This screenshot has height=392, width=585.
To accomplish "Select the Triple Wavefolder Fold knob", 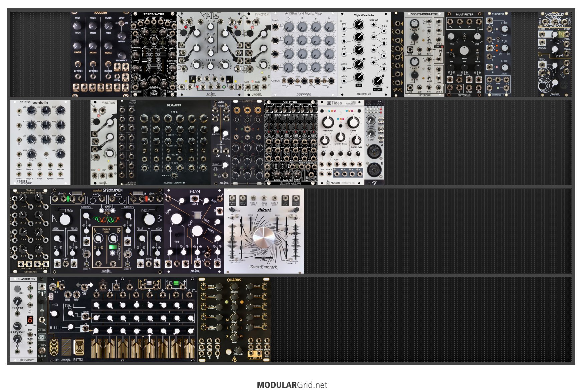I will pyautogui.click(x=359, y=78).
